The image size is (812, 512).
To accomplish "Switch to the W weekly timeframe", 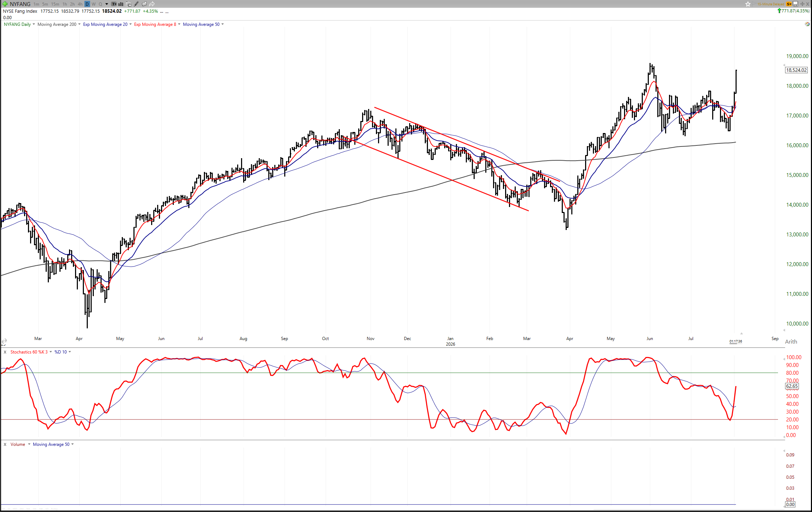I will point(94,4).
